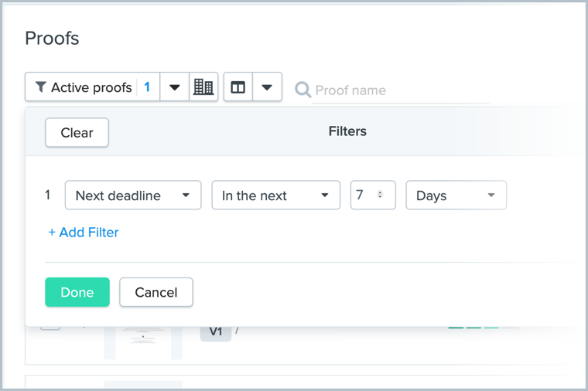Click the V1 version badge

[216, 331]
